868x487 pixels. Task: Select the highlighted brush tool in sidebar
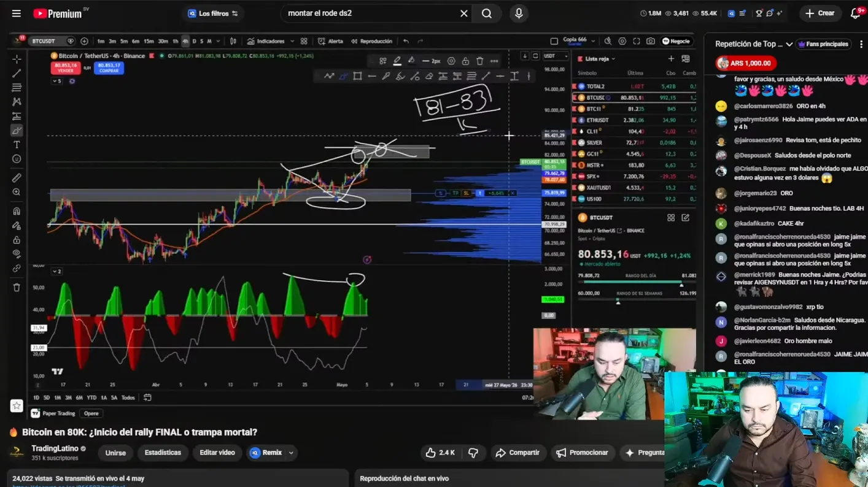tap(17, 130)
